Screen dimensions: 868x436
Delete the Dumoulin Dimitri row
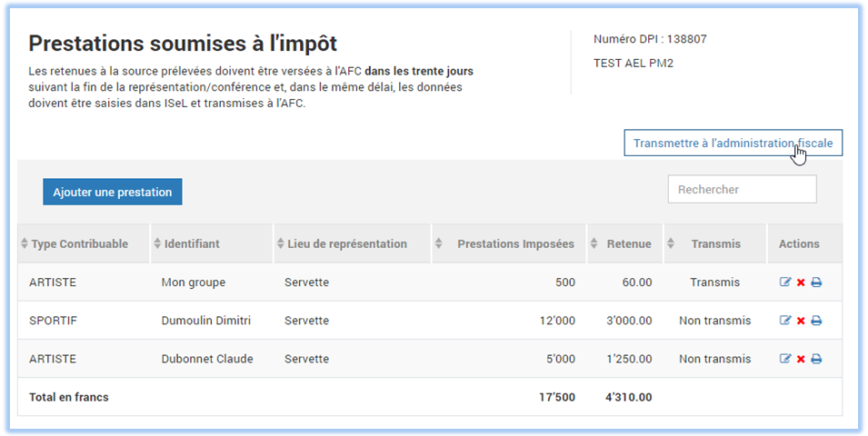[801, 321]
